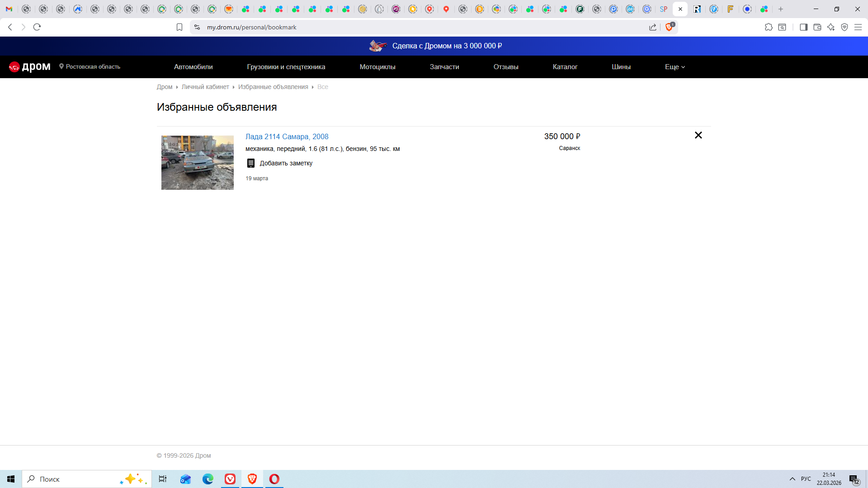Reload the page with the refresh icon
The width and height of the screenshot is (868, 488).
[x=37, y=27]
